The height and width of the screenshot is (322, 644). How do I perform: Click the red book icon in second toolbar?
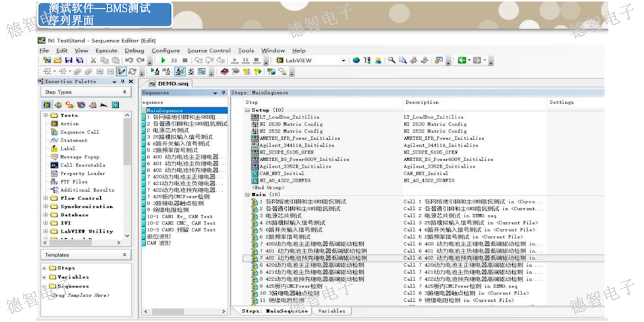(x=225, y=71)
